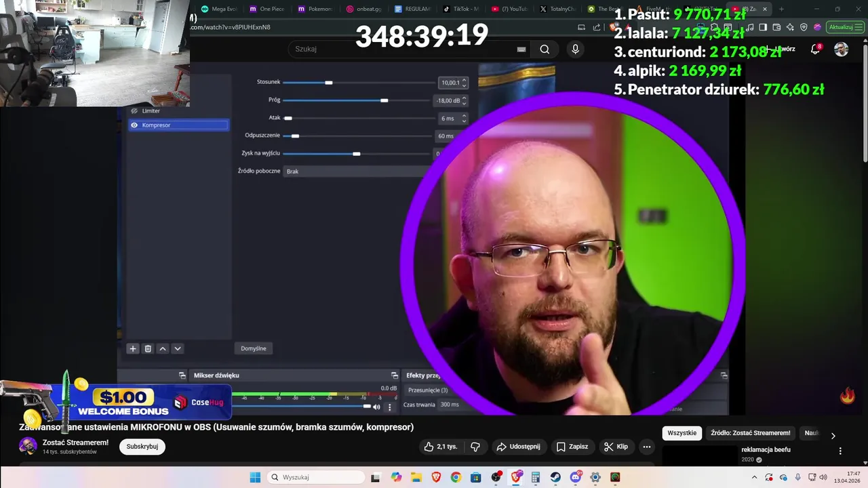Switch to One Piece browser tab
Image resolution: width=868 pixels, height=488 pixels.
tap(267, 9)
